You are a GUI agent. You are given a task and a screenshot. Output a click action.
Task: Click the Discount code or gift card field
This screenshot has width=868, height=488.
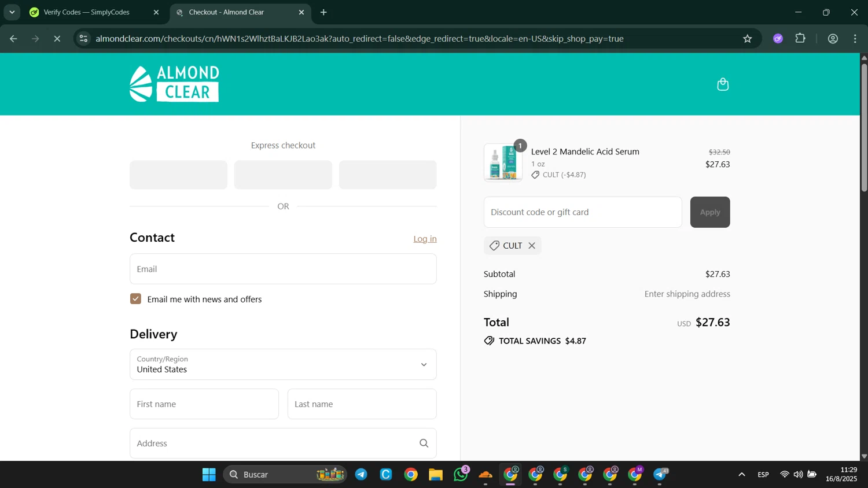click(583, 212)
